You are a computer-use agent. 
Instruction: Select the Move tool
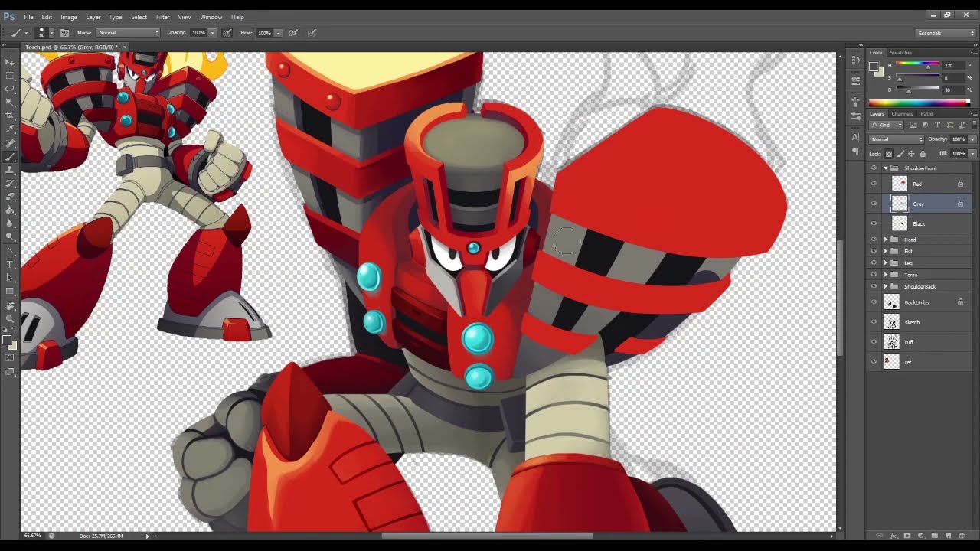point(10,62)
